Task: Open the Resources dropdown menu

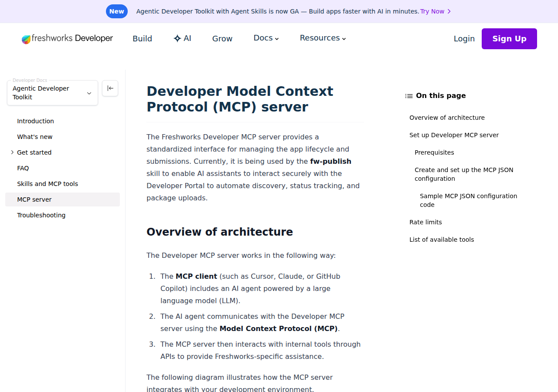Action: [323, 38]
